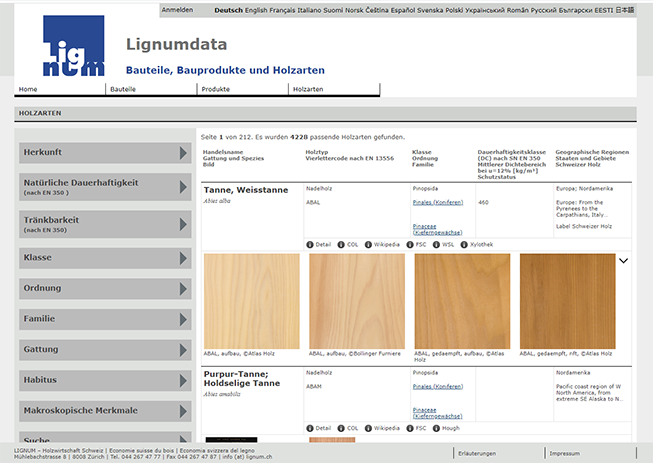Expand the Herkunft filter
This screenshot has width=653, height=463.
click(x=105, y=153)
